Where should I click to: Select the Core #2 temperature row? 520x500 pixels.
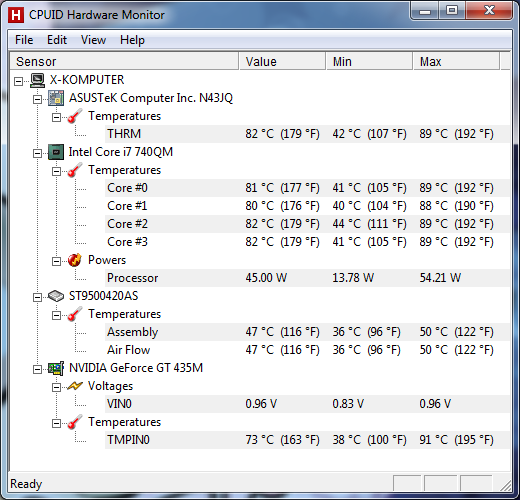(307, 224)
